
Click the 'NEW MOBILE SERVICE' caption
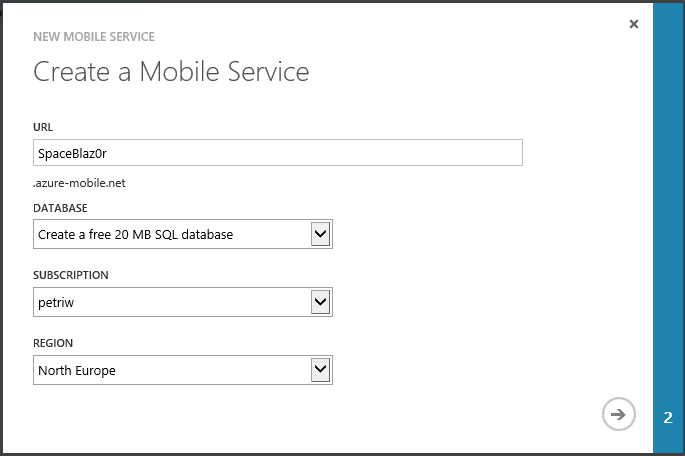point(94,37)
